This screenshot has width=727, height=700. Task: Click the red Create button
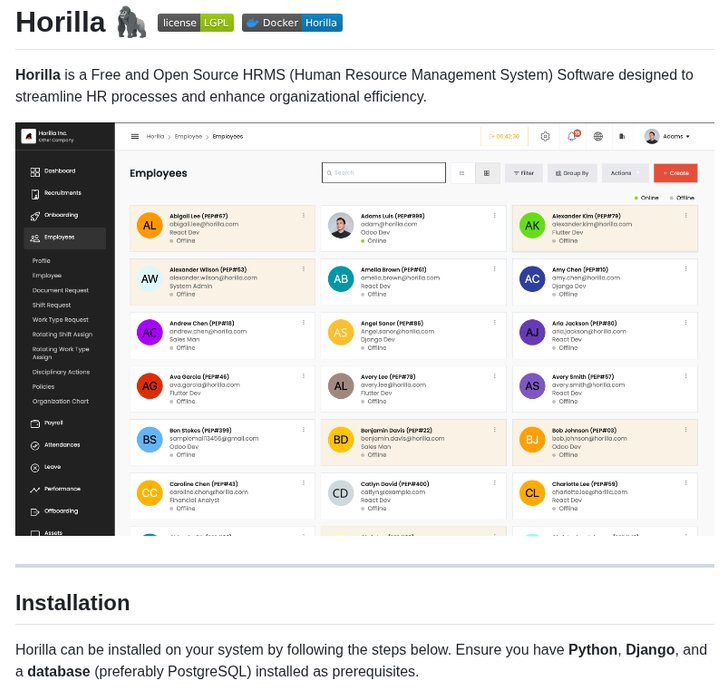[x=676, y=173]
